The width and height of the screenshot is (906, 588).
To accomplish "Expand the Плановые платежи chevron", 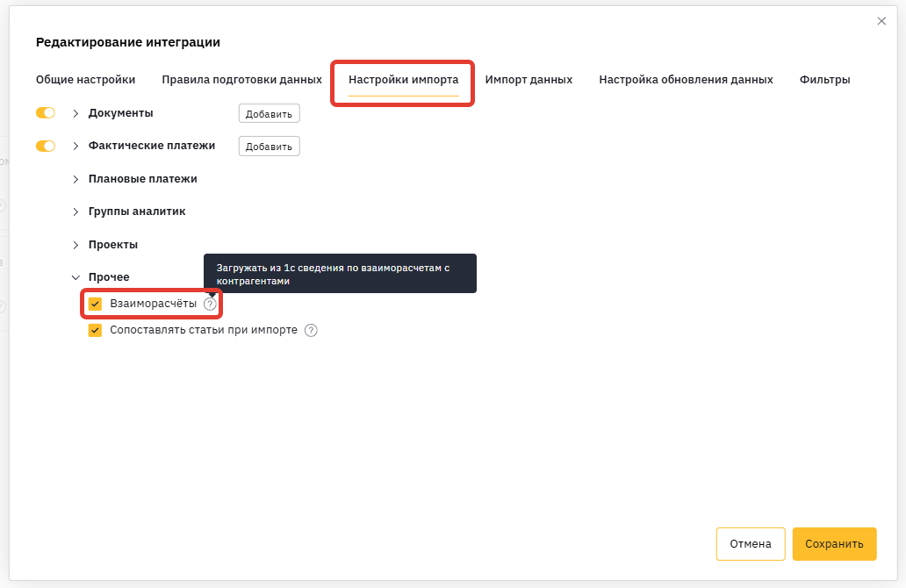I will click(x=75, y=179).
